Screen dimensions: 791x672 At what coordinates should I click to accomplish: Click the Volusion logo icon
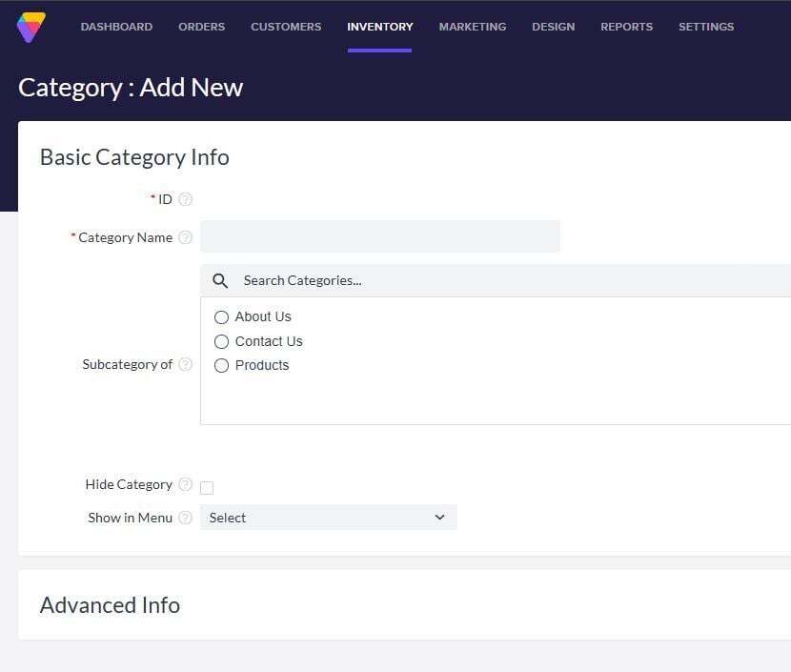[x=30, y=27]
